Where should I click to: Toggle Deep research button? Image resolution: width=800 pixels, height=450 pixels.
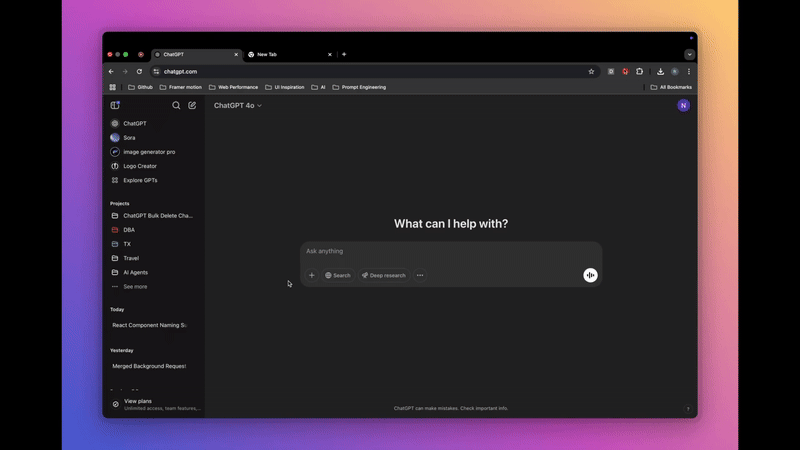[384, 276]
